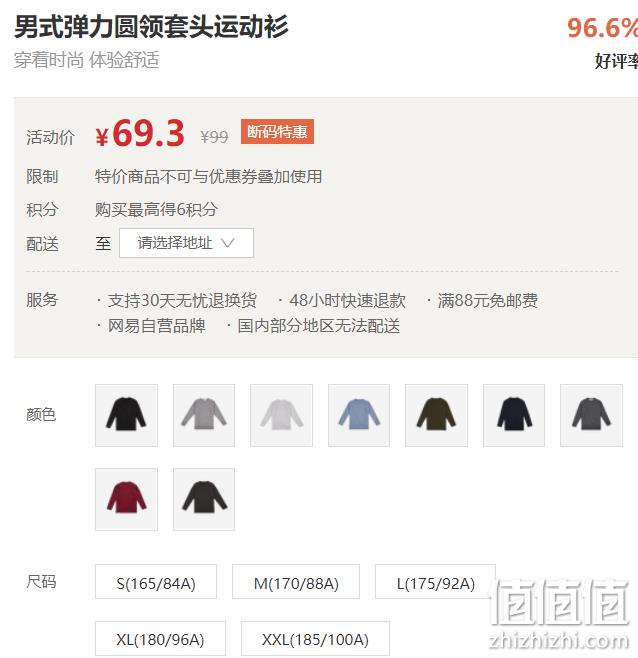Select the black sweatshirt color
The height and width of the screenshot is (658, 638).
point(126,415)
